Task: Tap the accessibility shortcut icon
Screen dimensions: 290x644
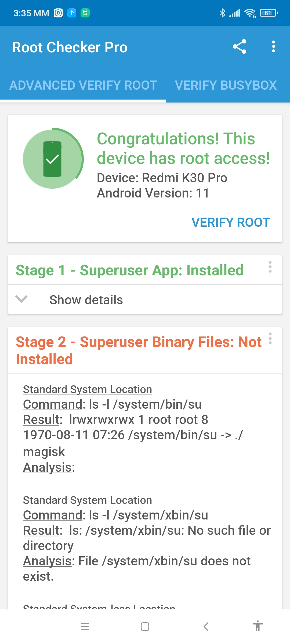Action: (x=257, y=627)
